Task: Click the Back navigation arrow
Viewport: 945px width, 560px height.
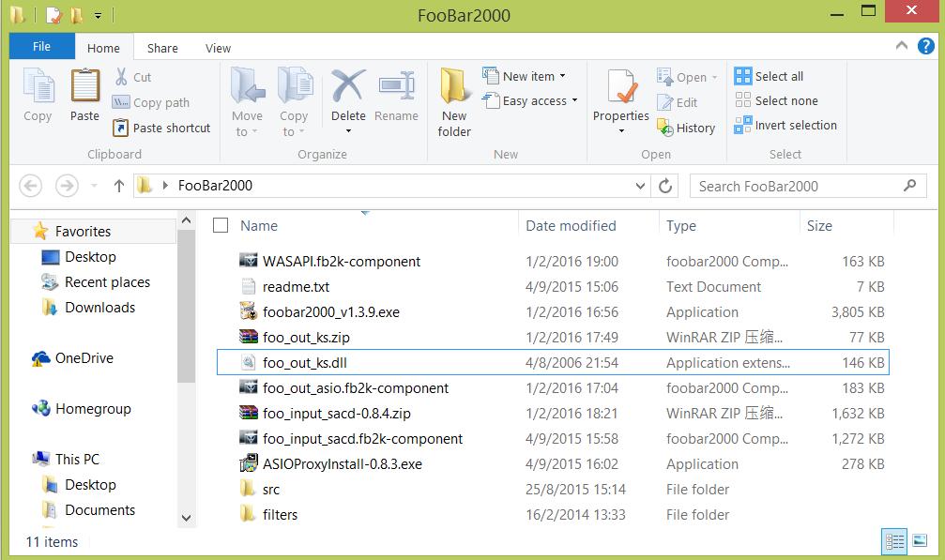Action: [x=31, y=186]
